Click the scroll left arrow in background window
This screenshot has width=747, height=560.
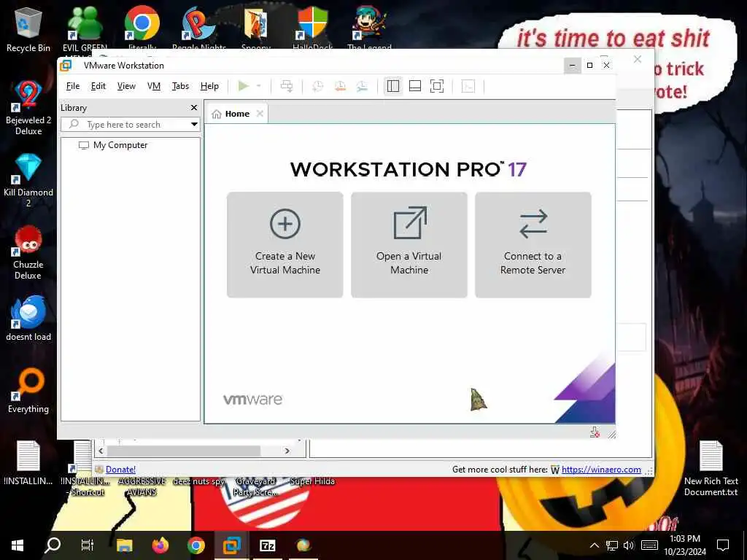click(101, 451)
